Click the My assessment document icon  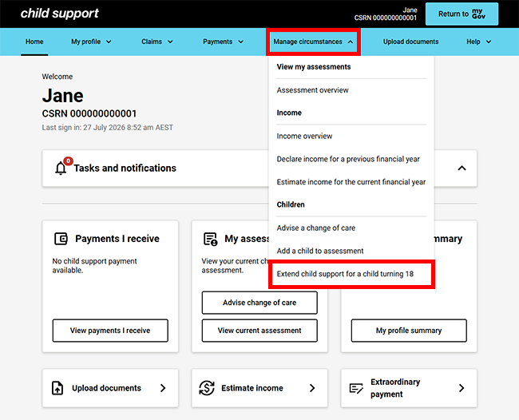tap(210, 239)
